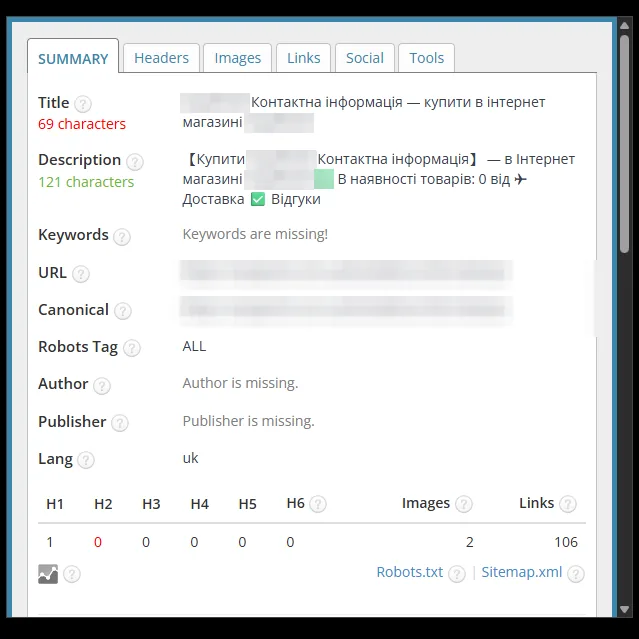The width and height of the screenshot is (639, 639).
Task: Click the blurred Canonical value
Action: [346, 311]
